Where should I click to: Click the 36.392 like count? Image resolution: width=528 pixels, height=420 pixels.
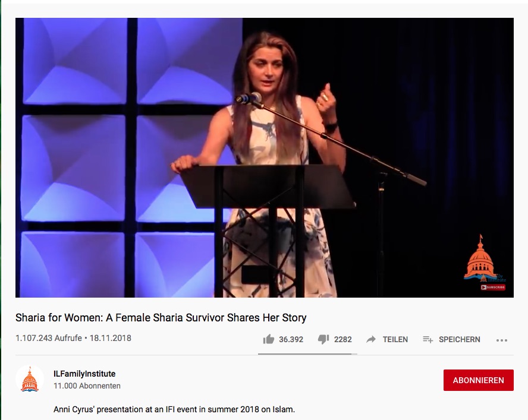pyautogui.click(x=291, y=339)
